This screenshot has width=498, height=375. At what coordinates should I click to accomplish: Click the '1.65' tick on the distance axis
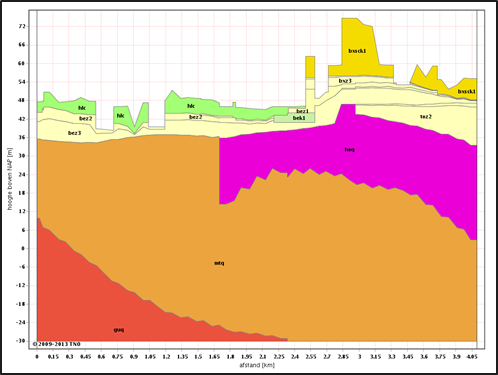coord(214,357)
